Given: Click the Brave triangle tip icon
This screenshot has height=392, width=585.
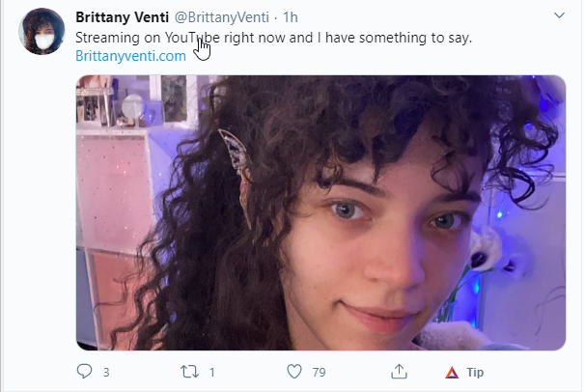Looking at the screenshot, I should point(452,373).
